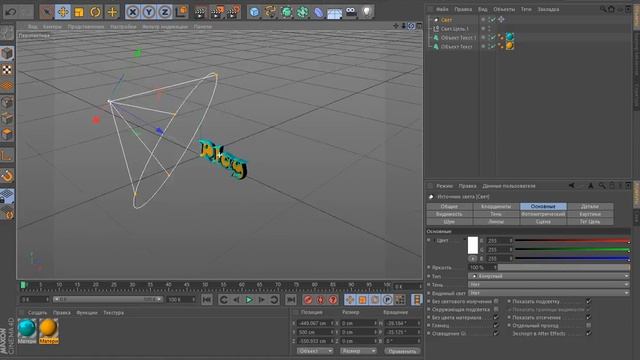Open the Теги menu in Object Manager

point(526,9)
